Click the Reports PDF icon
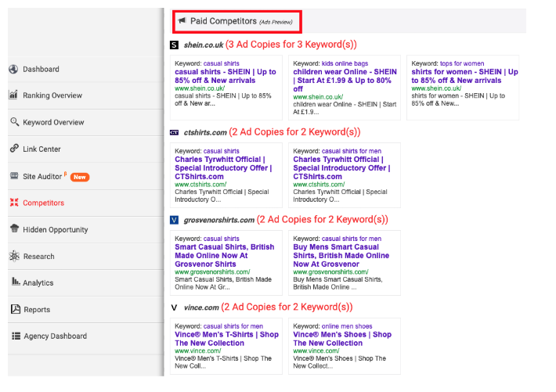 click(14, 309)
